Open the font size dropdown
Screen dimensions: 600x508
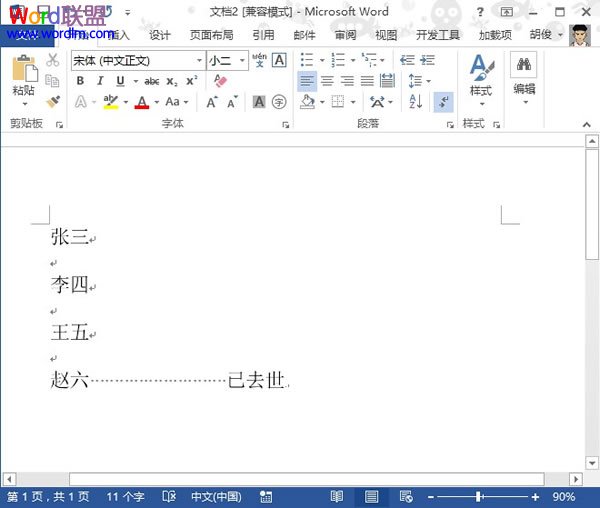(x=242, y=61)
